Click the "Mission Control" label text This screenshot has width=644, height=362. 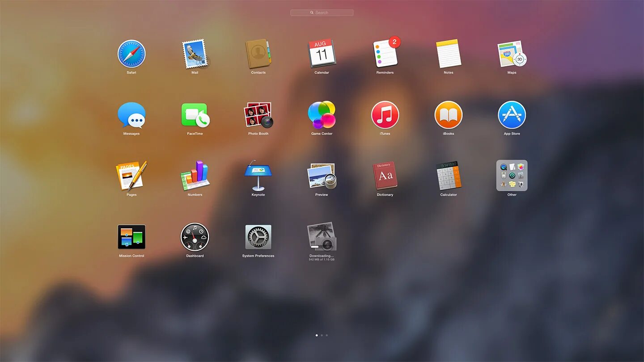click(x=131, y=256)
